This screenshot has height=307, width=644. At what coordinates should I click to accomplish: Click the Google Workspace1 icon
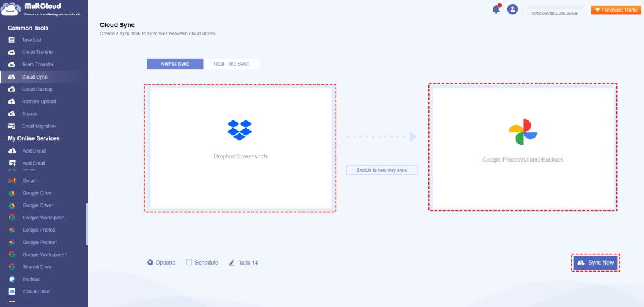coord(12,255)
